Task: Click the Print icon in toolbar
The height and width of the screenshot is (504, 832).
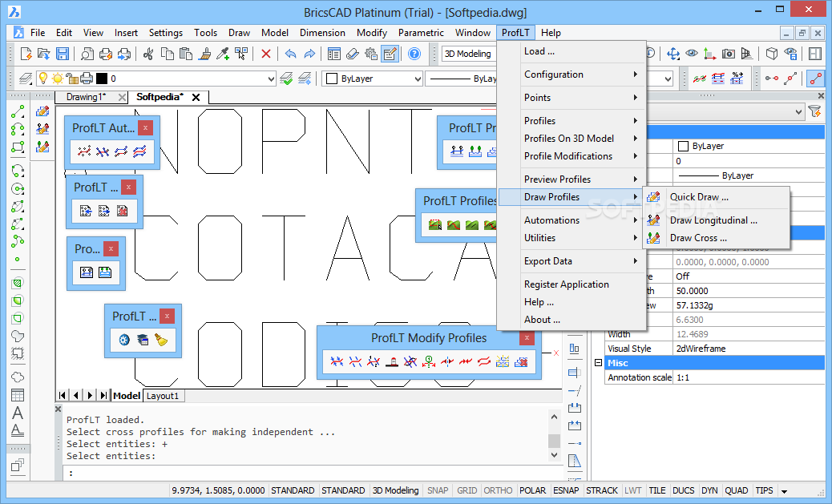Action: tap(106, 54)
